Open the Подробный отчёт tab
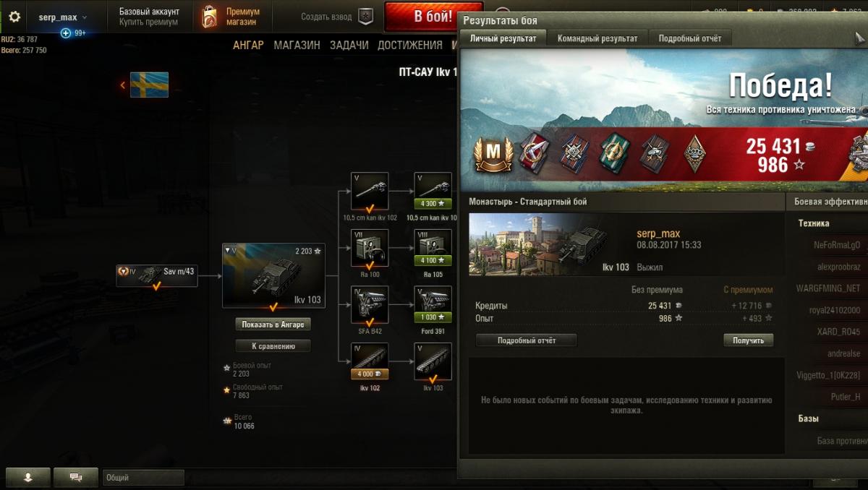Screen dimensions: 868x490 pos(690,38)
